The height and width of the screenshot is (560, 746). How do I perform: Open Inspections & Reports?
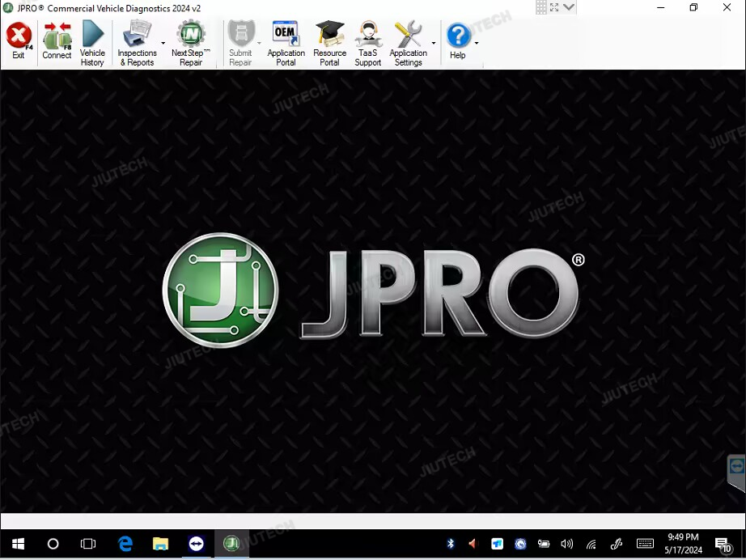point(137,44)
